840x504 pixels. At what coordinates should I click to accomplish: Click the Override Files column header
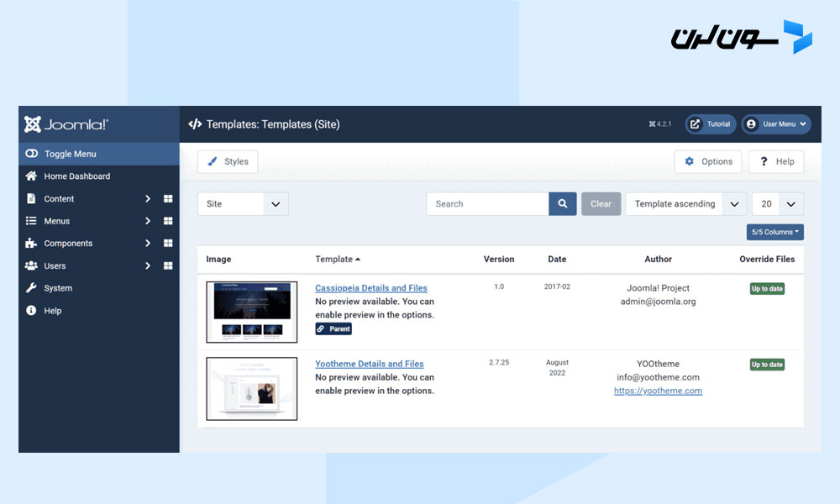pos(767,260)
